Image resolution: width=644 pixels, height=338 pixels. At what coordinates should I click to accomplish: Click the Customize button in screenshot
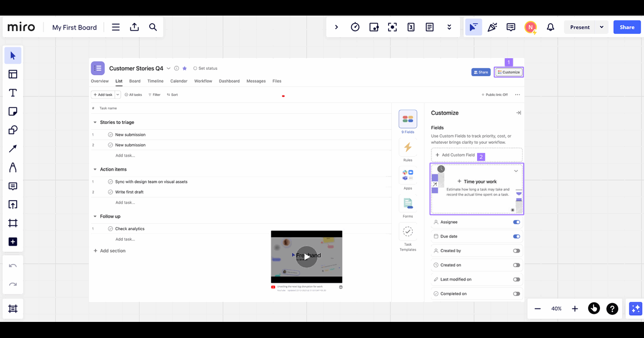click(x=509, y=72)
